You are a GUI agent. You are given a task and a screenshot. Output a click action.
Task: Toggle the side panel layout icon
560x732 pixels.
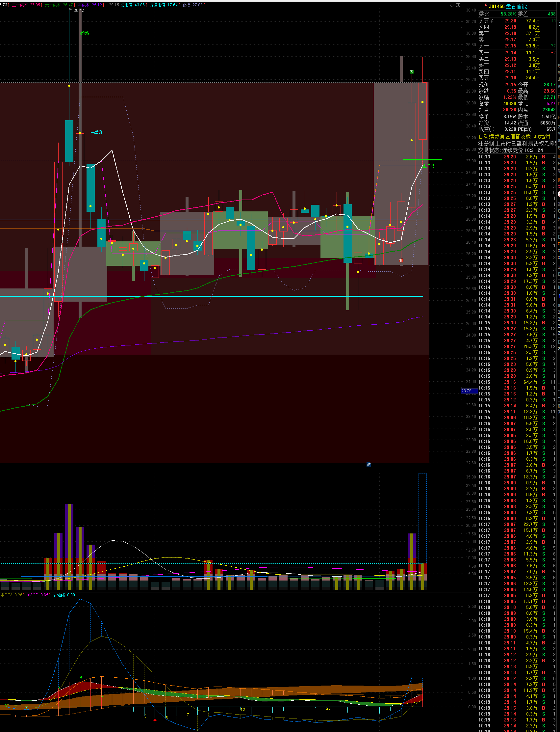click(458, 5)
